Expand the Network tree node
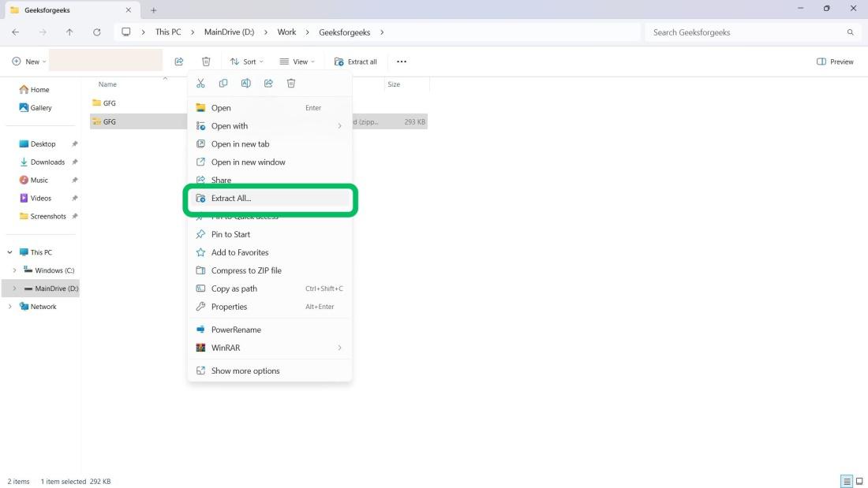The height and width of the screenshot is (488, 868). [x=10, y=307]
